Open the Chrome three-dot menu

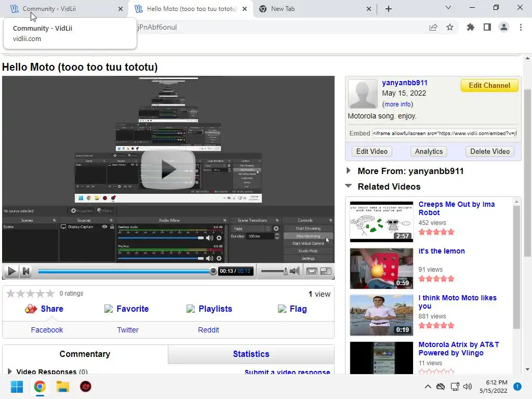[x=521, y=27]
